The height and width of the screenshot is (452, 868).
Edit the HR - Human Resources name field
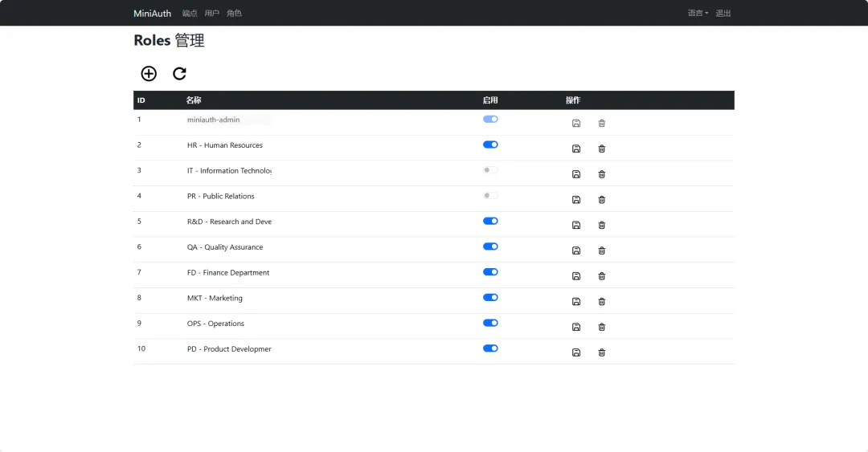point(228,145)
